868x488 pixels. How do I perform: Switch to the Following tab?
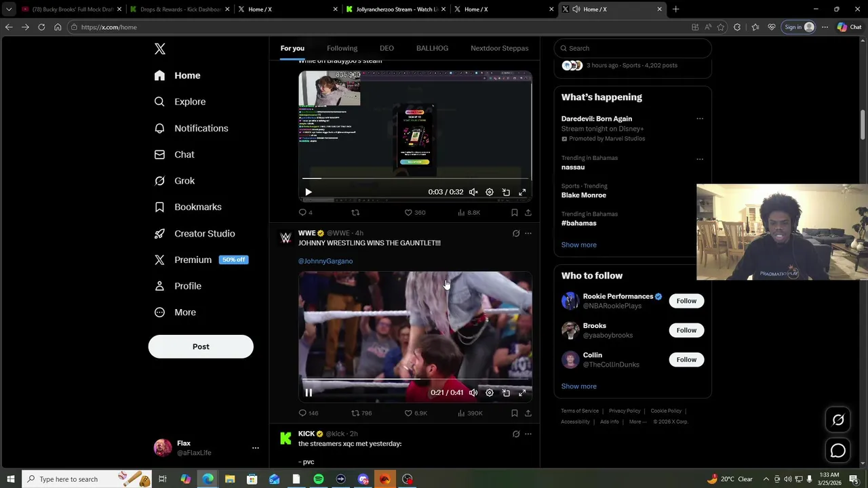coord(342,48)
